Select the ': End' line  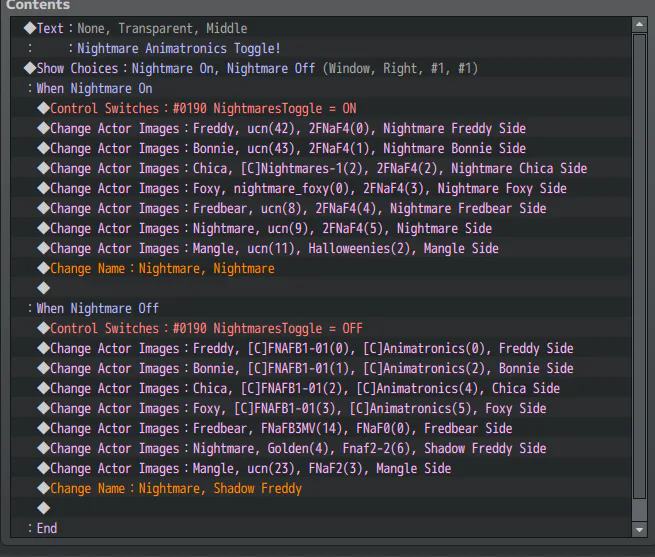[x=321, y=528]
